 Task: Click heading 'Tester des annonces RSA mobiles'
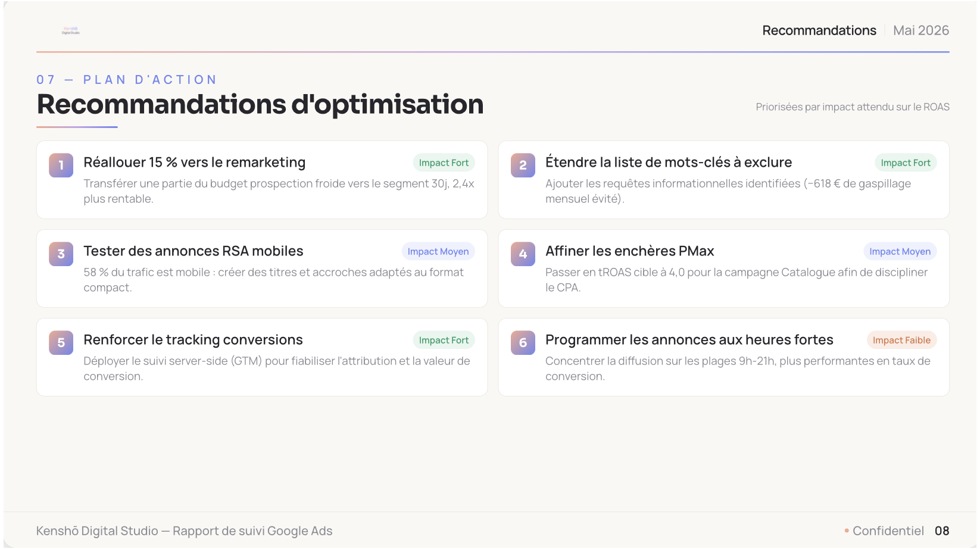point(193,251)
